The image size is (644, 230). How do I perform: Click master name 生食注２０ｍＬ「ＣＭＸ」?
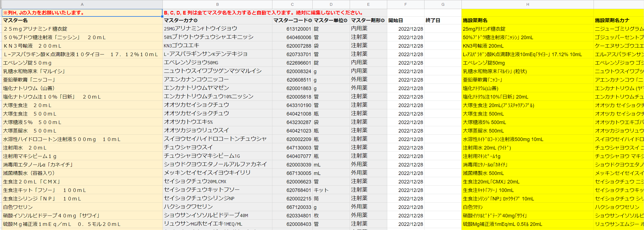click(x=32, y=182)
